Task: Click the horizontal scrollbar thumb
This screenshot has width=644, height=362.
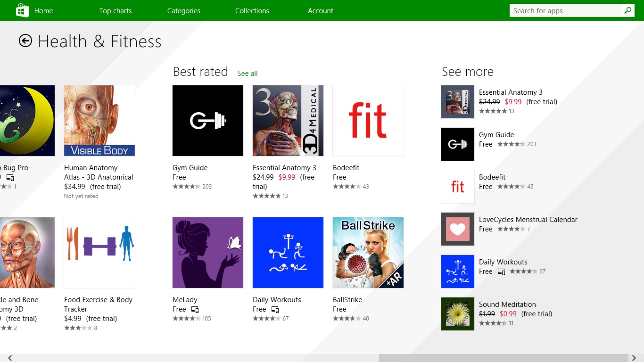Action: coord(504,358)
